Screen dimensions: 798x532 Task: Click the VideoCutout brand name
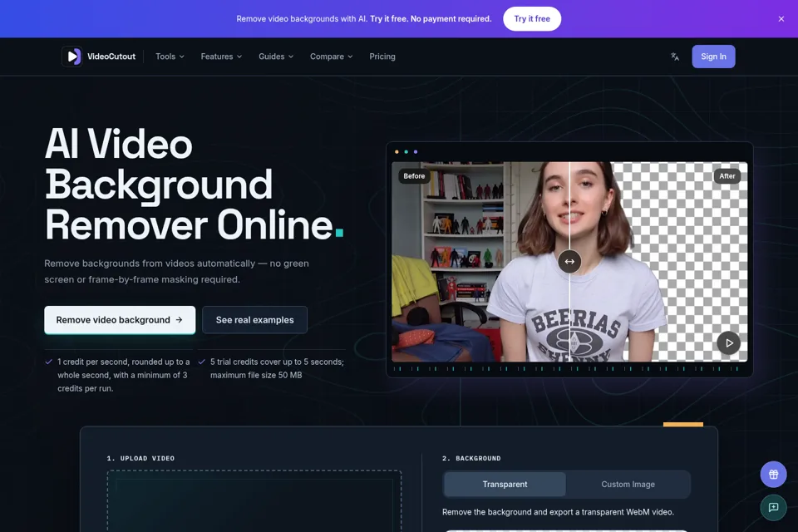point(111,57)
